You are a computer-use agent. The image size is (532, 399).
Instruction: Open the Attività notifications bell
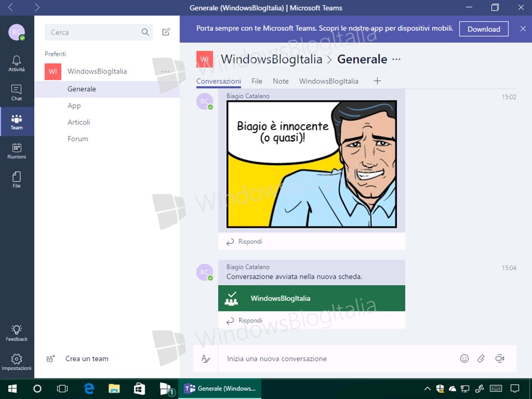tap(17, 64)
